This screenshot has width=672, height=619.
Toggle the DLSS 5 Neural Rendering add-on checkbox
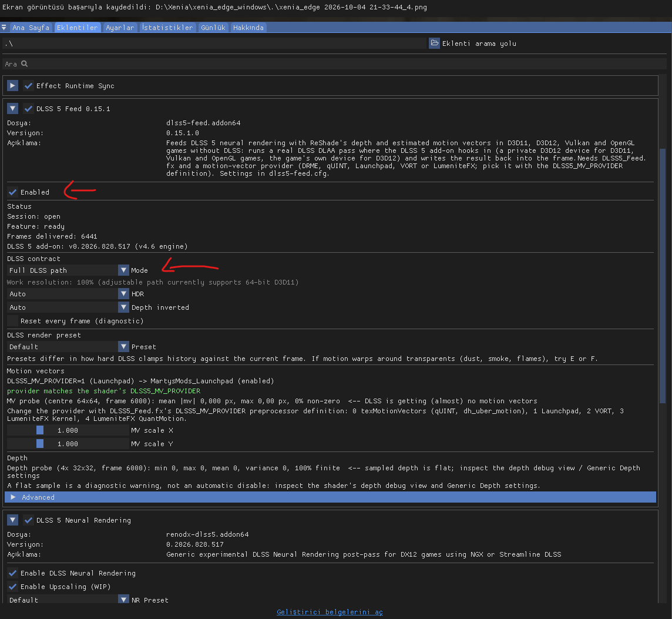coord(28,520)
